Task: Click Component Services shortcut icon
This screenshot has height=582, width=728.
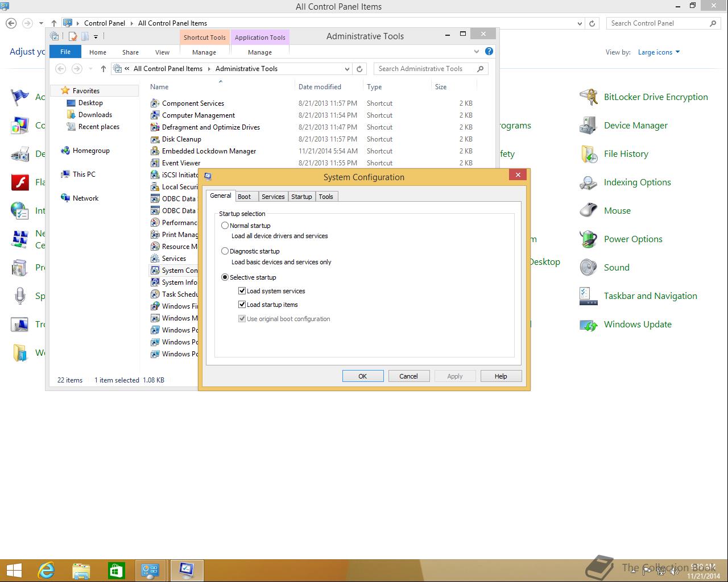Action: (x=155, y=103)
